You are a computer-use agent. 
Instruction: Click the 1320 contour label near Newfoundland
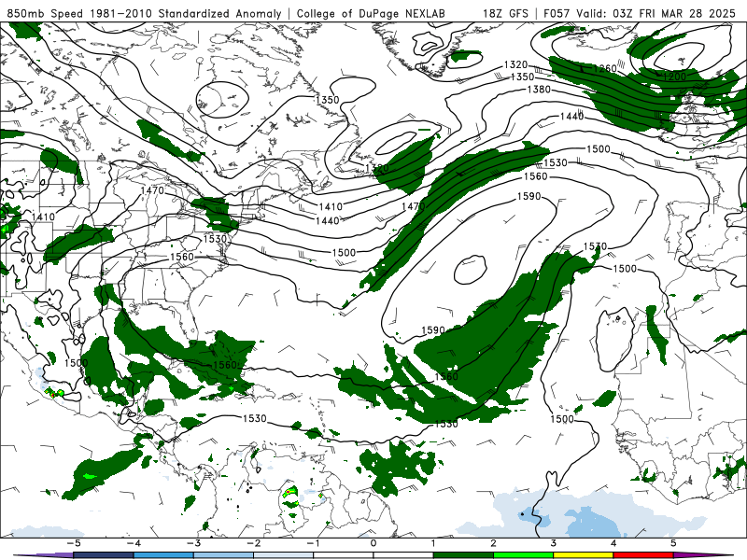pos(377,168)
